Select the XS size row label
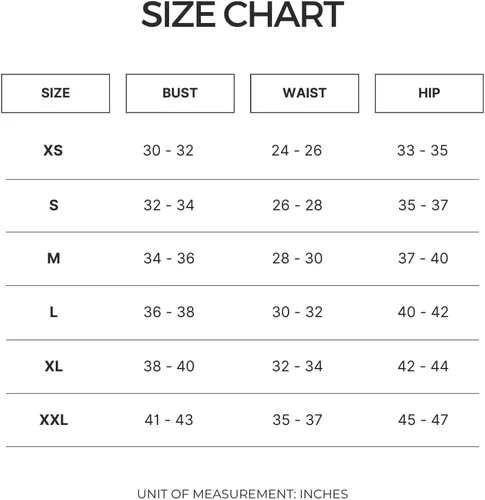485x500 pixels. 53,151
